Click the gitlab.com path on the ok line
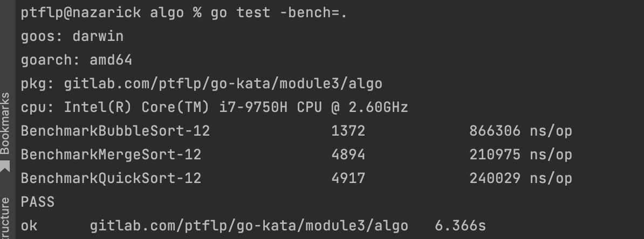The height and width of the screenshot is (239, 644). tap(249, 226)
